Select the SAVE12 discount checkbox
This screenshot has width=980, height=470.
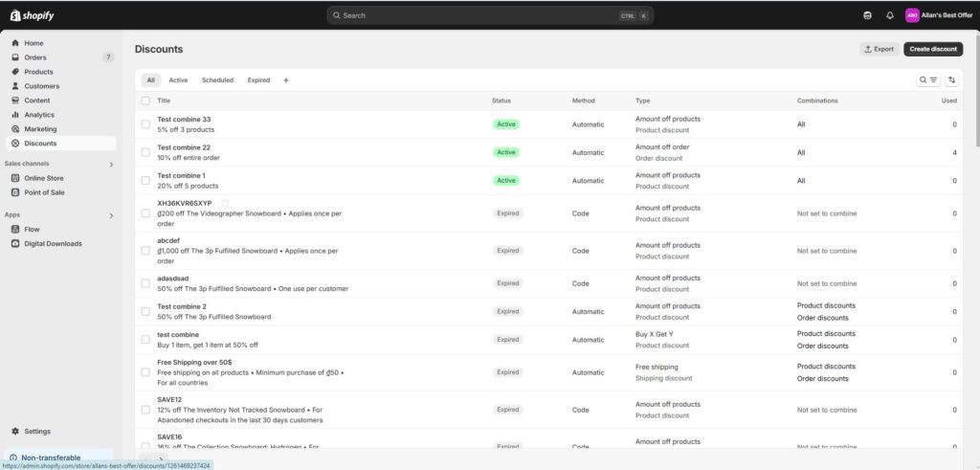[x=145, y=410]
